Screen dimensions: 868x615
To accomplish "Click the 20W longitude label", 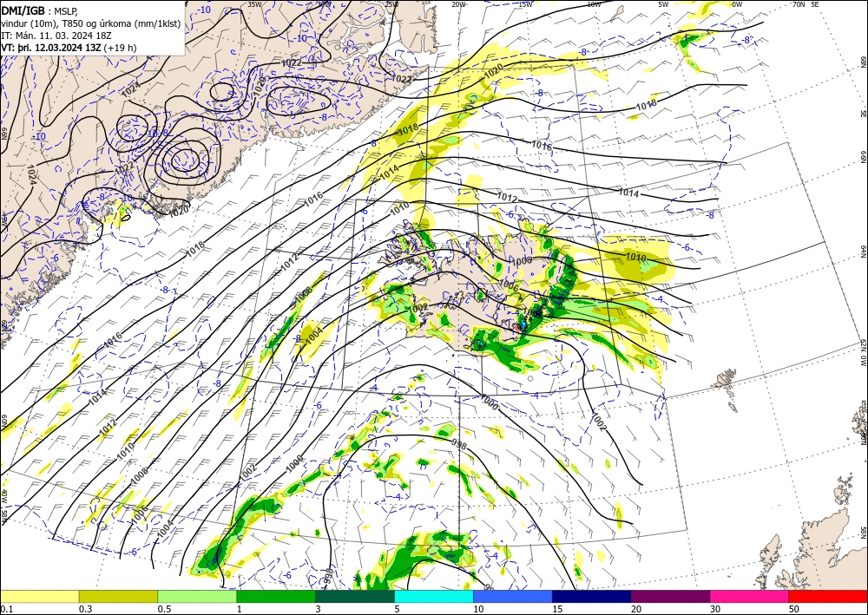I will pyautogui.click(x=458, y=3).
